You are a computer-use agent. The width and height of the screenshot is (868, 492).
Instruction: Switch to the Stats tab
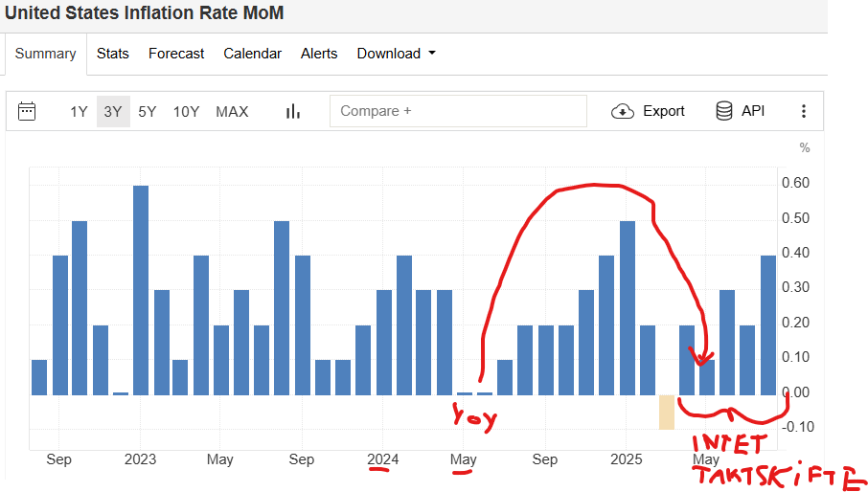click(113, 54)
